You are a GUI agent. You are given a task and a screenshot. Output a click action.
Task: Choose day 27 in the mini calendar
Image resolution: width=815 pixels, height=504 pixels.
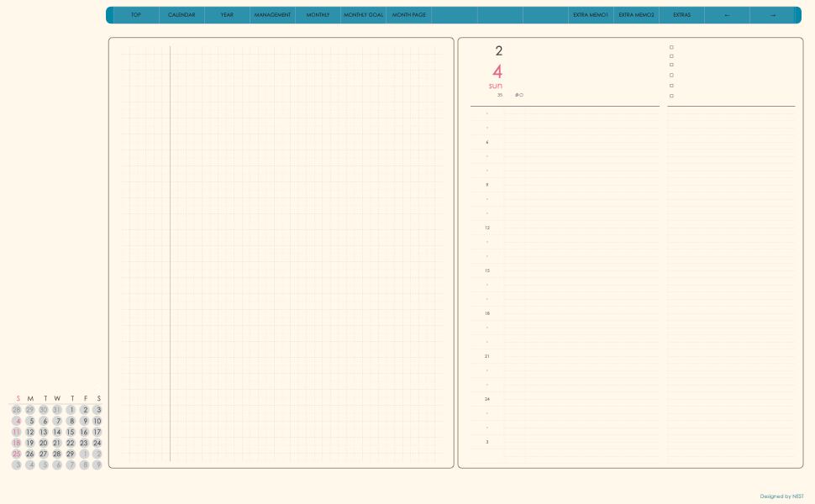[x=44, y=454]
